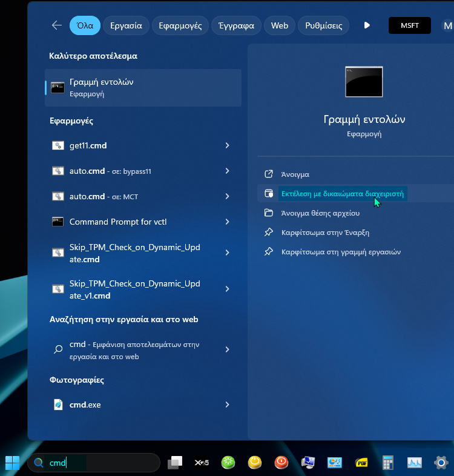Click Skip_TPM_Check_on_Dynamic_Update.cmd file icon

[58, 253]
